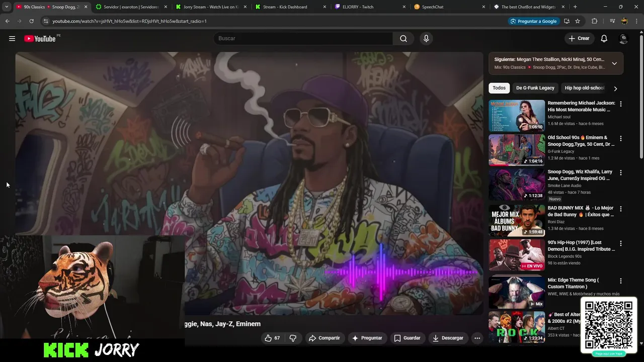Open options for Remembering Michael Jackson video
The width and height of the screenshot is (644, 362).
[x=620, y=104]
